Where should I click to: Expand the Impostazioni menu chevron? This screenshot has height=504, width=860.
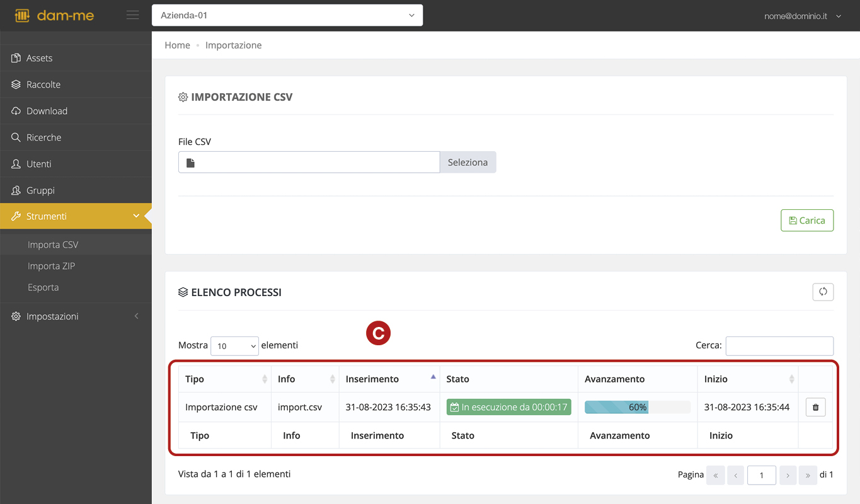click(136, 316)
